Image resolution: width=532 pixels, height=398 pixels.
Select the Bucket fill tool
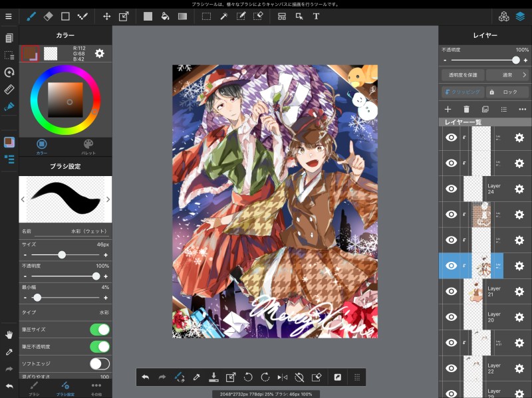(165, 16)
